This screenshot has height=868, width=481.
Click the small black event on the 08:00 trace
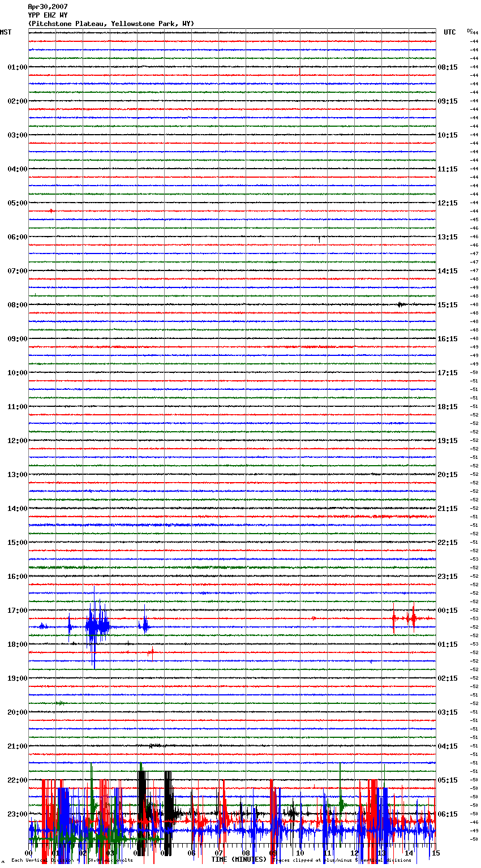(x=401, y=305)
